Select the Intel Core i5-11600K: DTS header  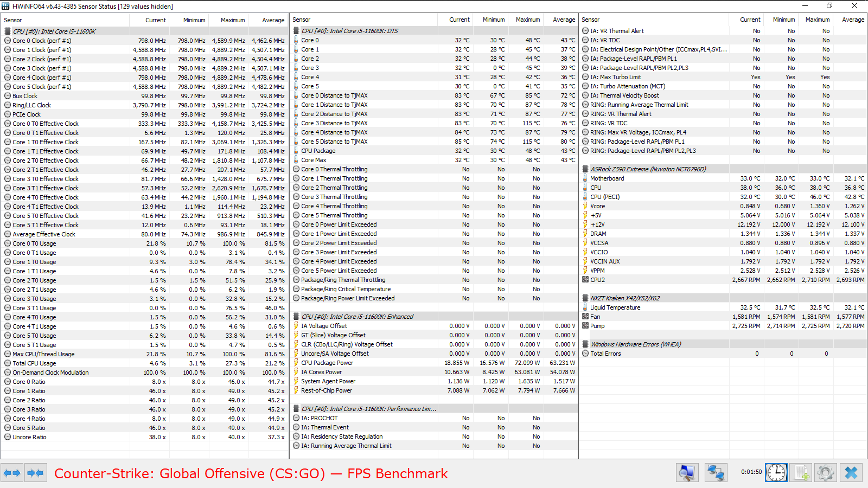tap(433, 31)
